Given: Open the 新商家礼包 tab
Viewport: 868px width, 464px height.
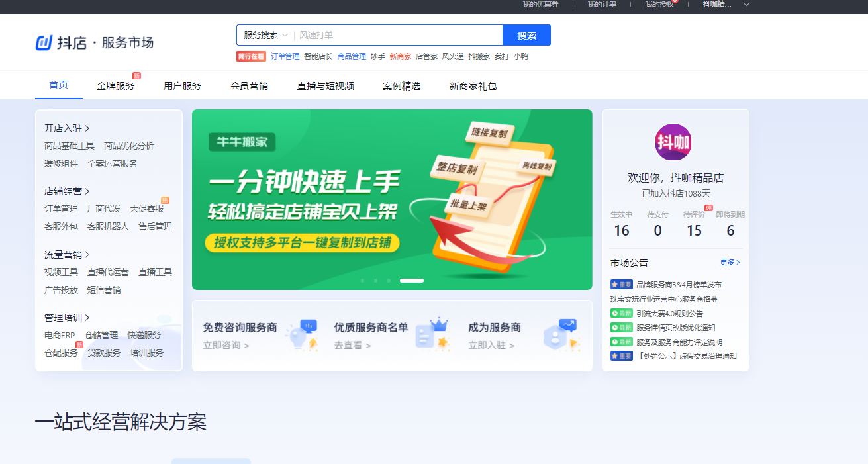Looking at the screenshot, I should pyautogui.click(x=473, y=86).
